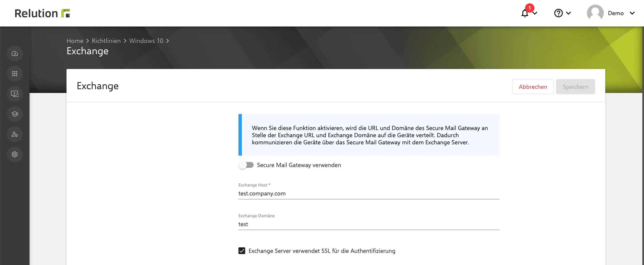Uncheck Exchange Server verwendet SSL checkbox
644x265 pixels.
[x=242, y=251]
